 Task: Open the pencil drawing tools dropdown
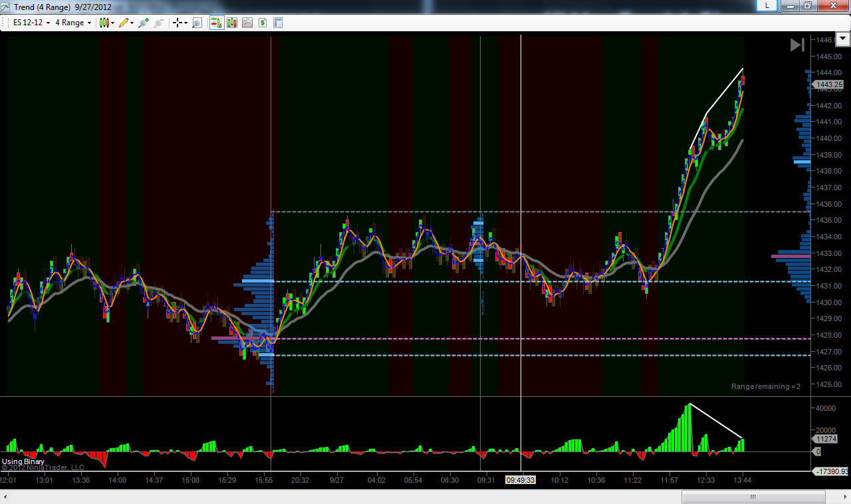[x=126, y=23]
